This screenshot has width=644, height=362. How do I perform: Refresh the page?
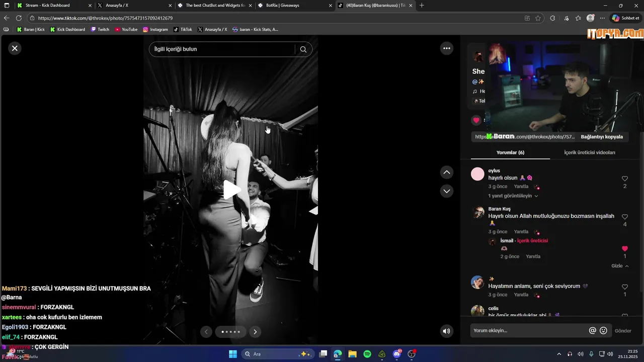(19, 18)
